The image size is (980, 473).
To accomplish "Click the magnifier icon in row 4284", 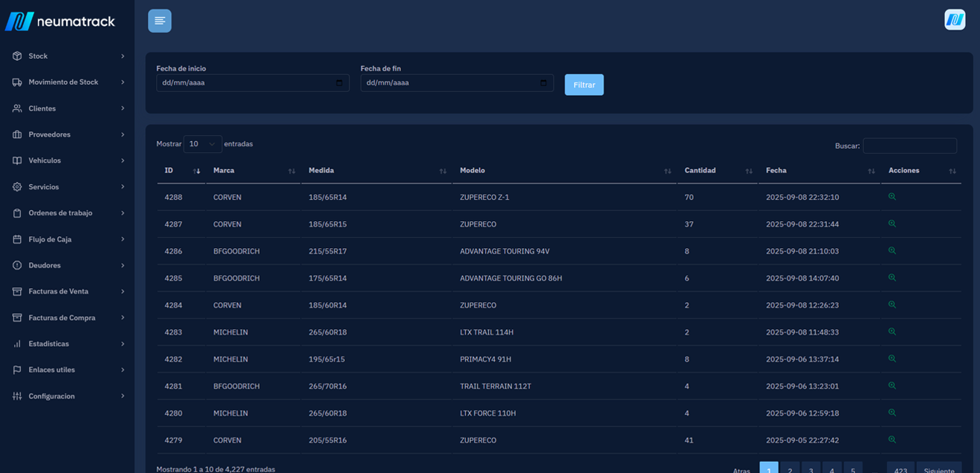I will coord(892,304).
